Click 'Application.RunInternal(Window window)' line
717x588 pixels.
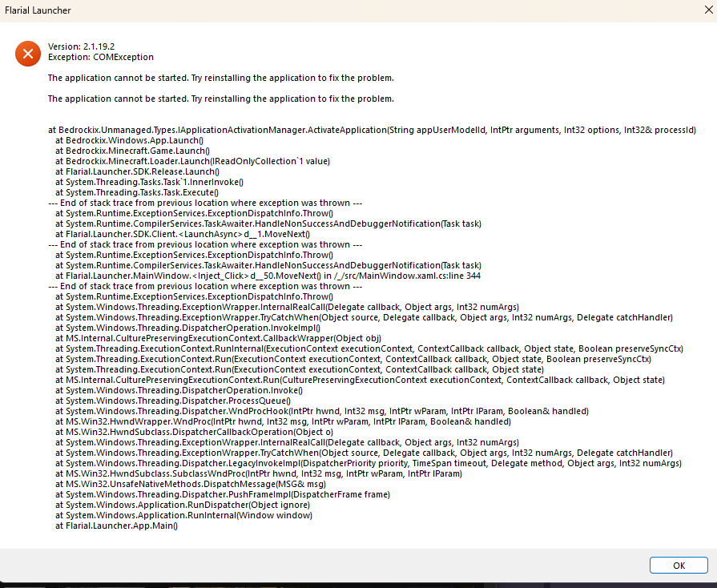(x=183, y=515)
